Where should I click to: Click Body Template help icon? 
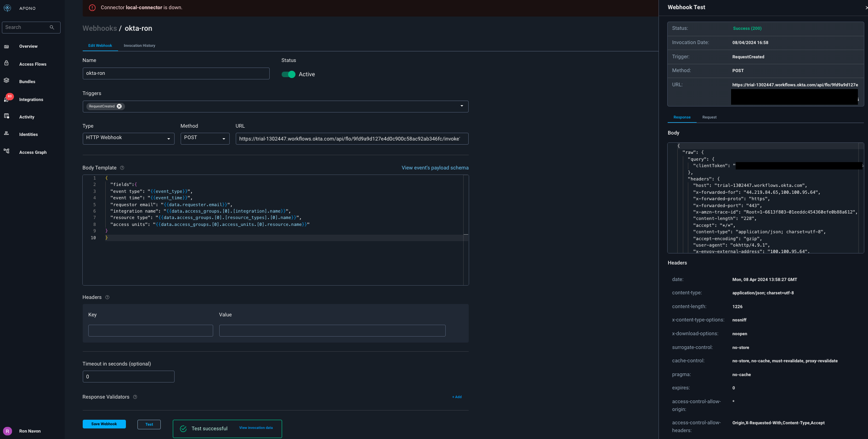tap(122, 168)
